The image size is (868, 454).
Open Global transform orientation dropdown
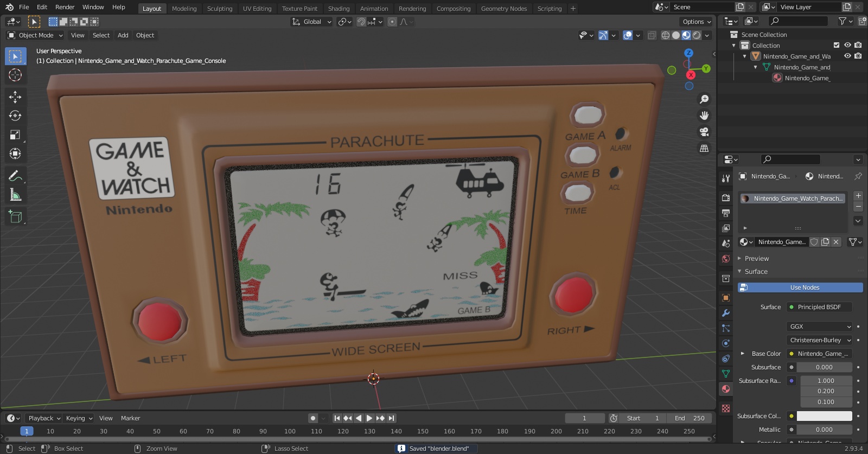click(x=311, y=22)
